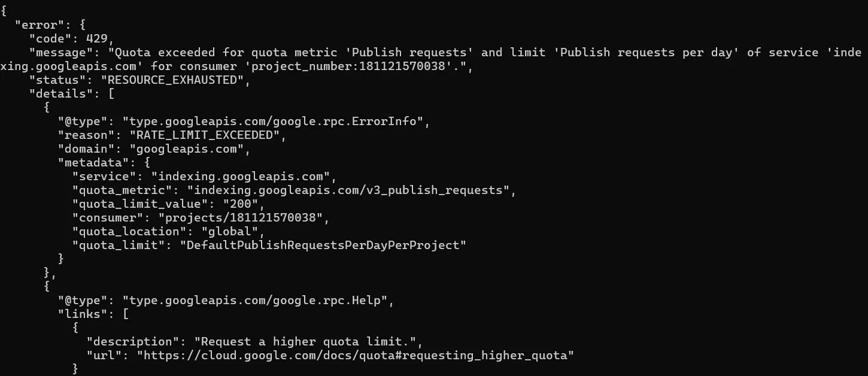The height and width of the screenshot is (376, 868).
Task: Click the DefaultPublishRequestsPerDayPerProject quota limit value
Action: pos(323,245)
